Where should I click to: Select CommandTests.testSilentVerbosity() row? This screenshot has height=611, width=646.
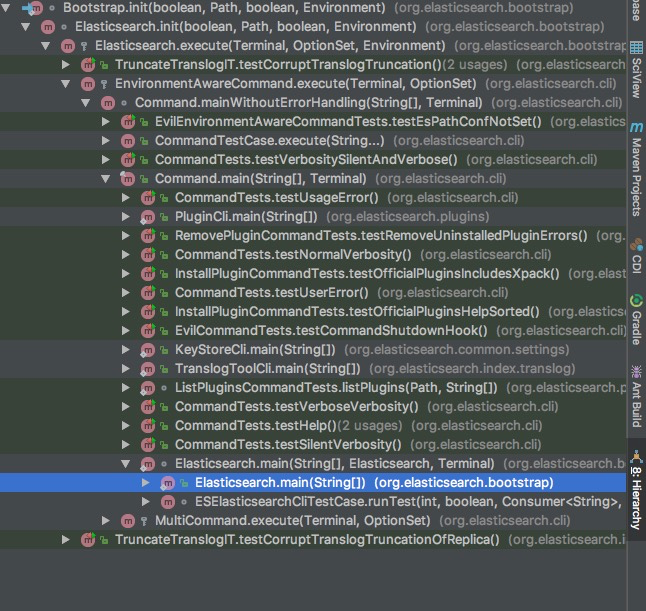click(313, 445)
